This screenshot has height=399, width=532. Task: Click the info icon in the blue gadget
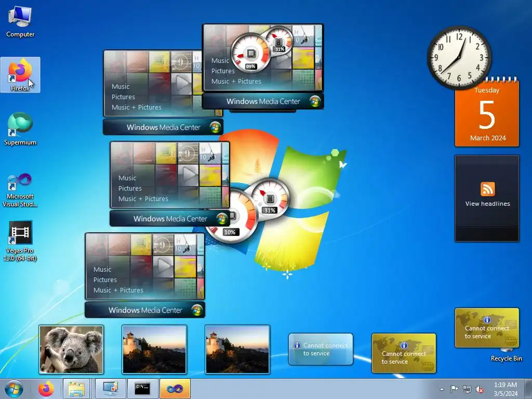click(x=297, y=345)
